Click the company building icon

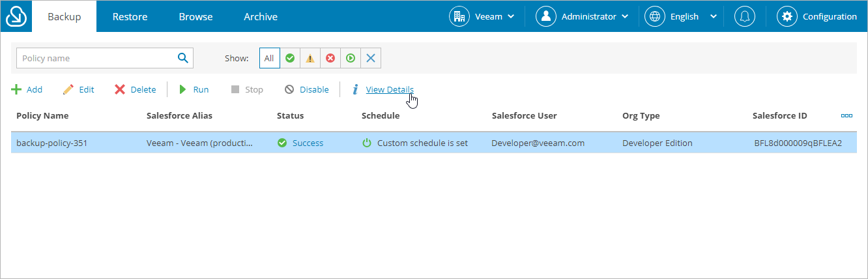[x=459, y=16]
